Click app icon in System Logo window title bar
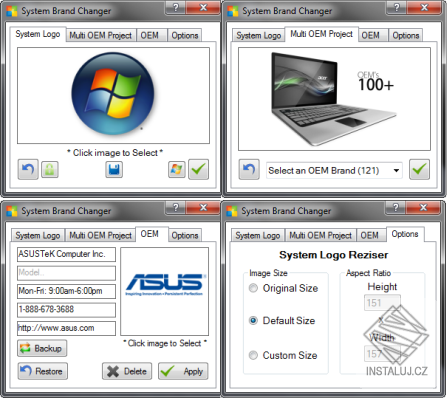The height and width of the screenshot is (398, 447). point(12,11)
